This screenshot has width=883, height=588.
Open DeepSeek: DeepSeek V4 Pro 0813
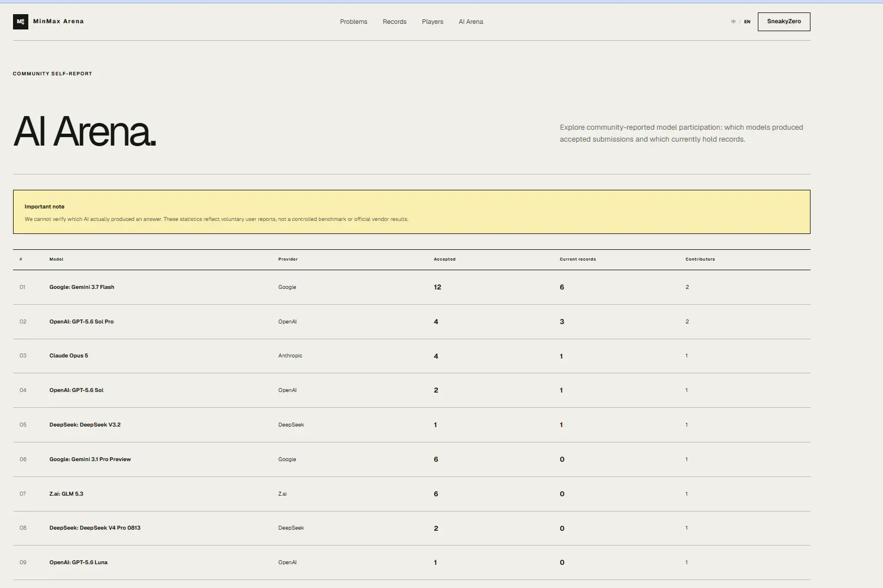coord(95,528)
